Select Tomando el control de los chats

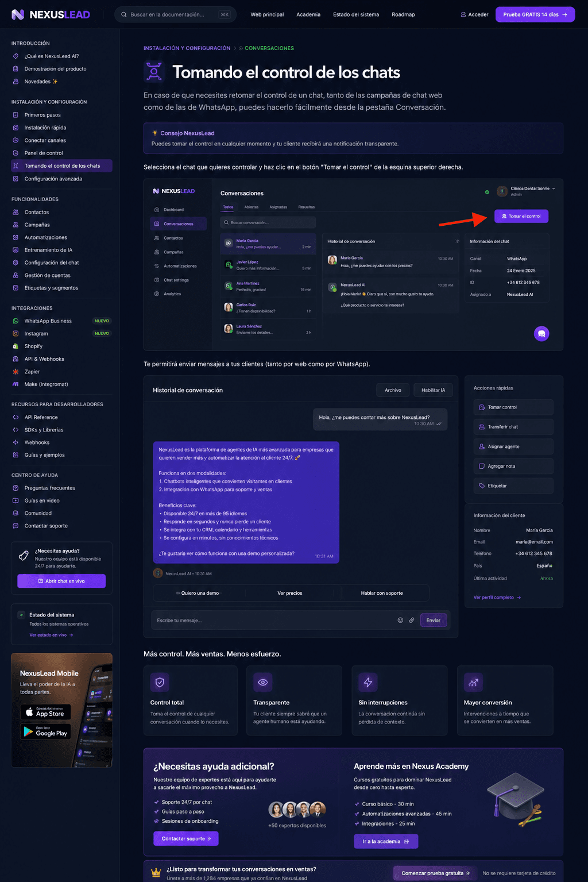click(x=61, y=166)
